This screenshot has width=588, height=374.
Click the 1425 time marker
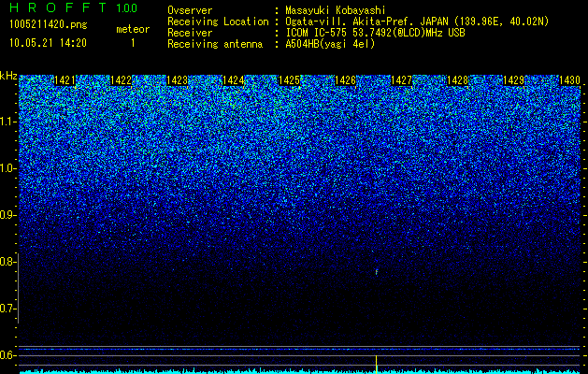[289, 80]
